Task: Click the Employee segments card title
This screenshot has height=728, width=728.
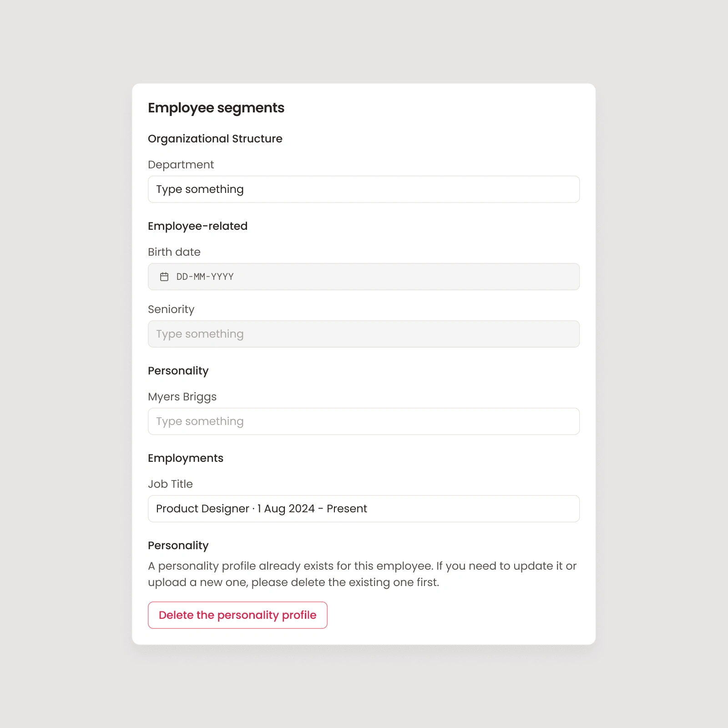Action: tap(216, 108)
